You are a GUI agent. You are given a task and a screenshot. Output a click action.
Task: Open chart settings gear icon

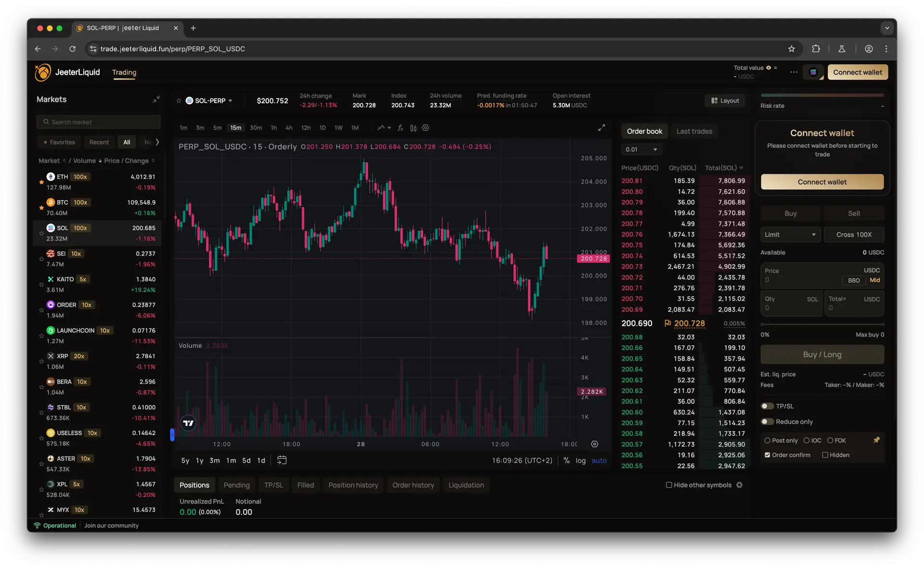coord(425,128)
